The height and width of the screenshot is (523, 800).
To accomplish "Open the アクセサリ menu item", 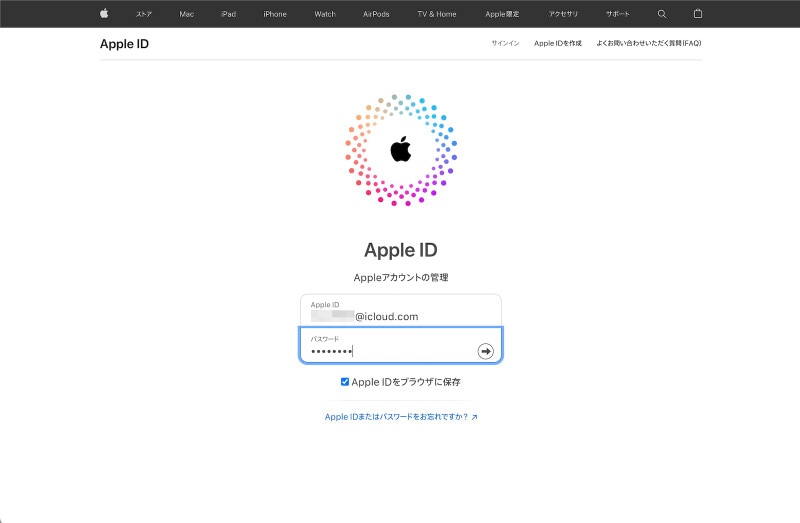I will tap(563, 14).
